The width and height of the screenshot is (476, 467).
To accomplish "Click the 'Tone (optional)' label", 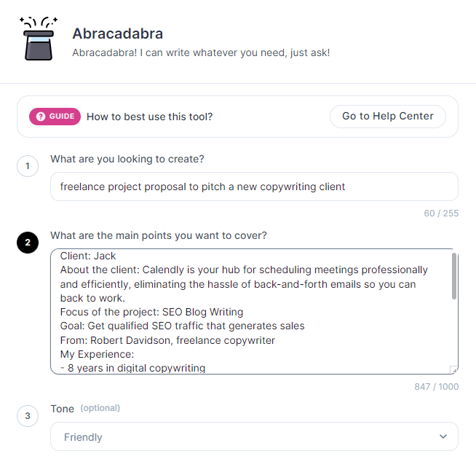I will coord(85,409).
